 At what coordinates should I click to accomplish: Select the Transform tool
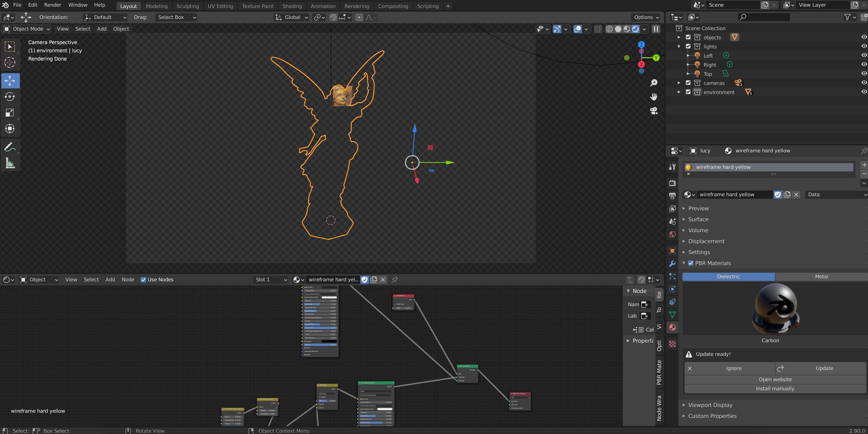10,129
